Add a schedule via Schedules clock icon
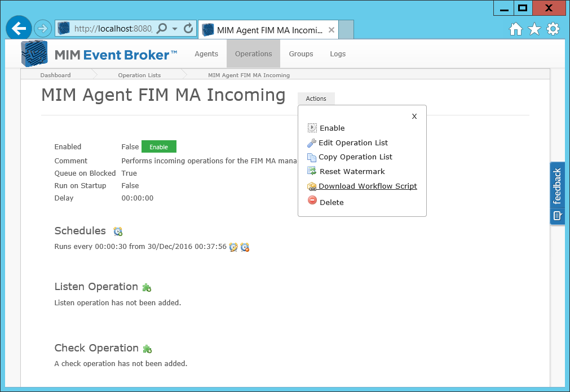The image size is (570, 392). pos(118,231)
